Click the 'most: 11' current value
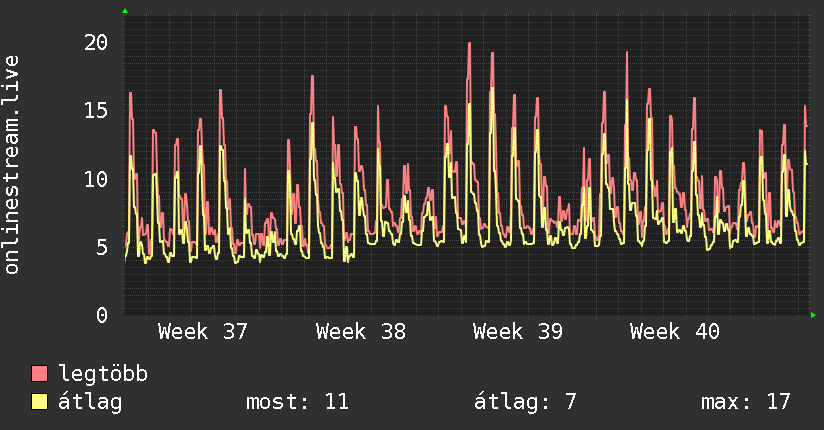Image resolution: width=824 pixels, height=430 pixels. coord(297,402)
